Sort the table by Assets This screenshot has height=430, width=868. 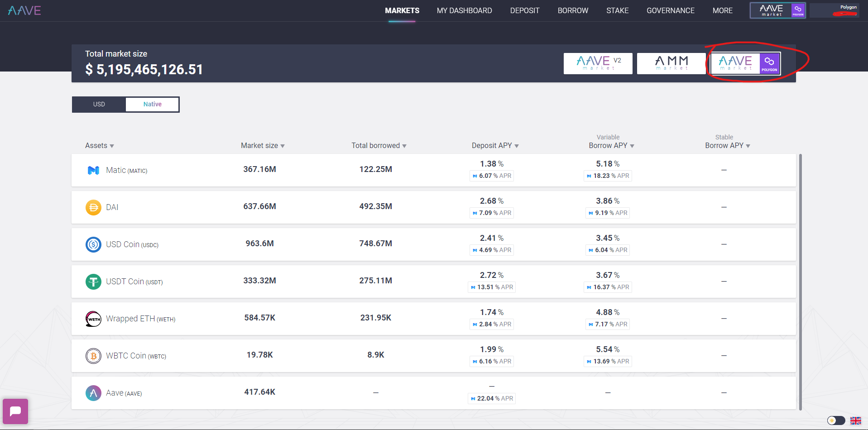(x=100, y=146)
